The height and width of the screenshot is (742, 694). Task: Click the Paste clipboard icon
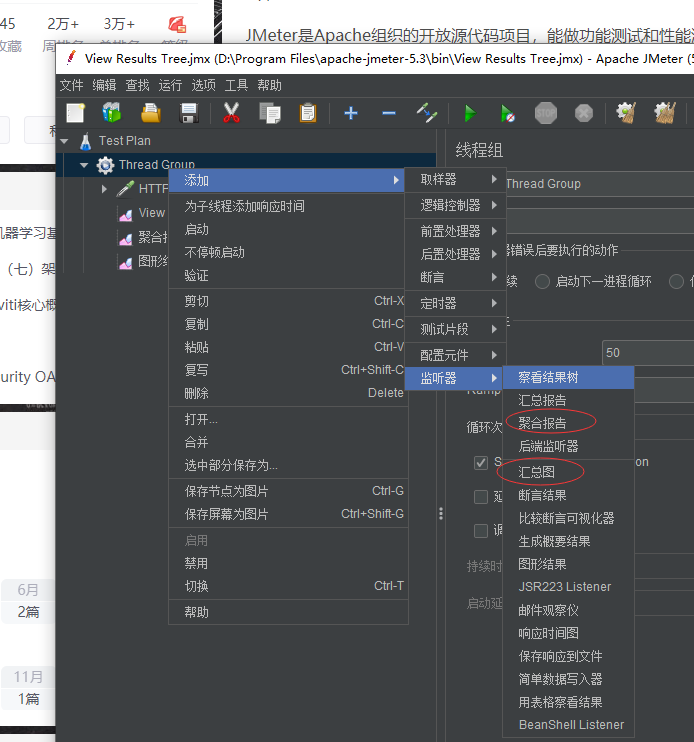tap(308, 114)
